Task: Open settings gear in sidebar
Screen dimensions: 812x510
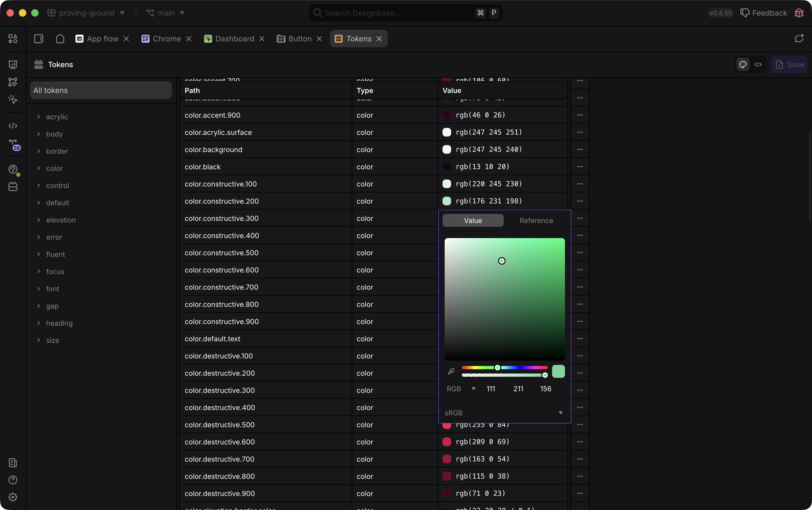Action: point(13,497)
